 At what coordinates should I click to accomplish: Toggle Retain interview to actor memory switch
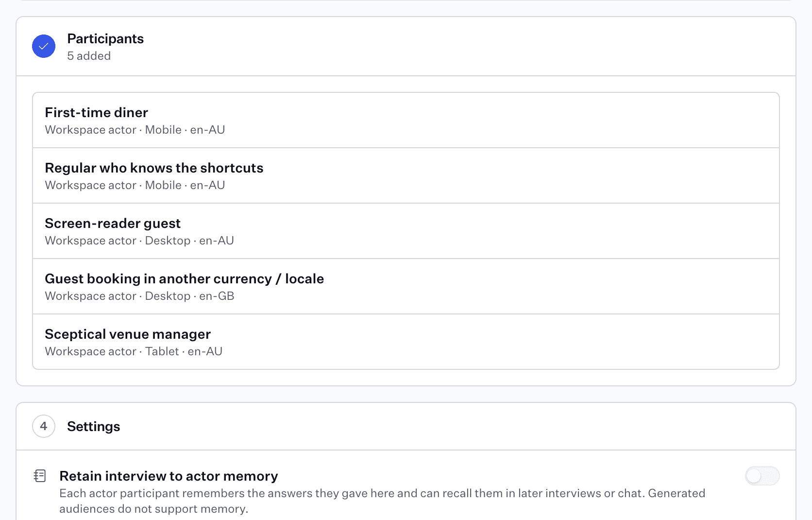click(x=762, y=476)
